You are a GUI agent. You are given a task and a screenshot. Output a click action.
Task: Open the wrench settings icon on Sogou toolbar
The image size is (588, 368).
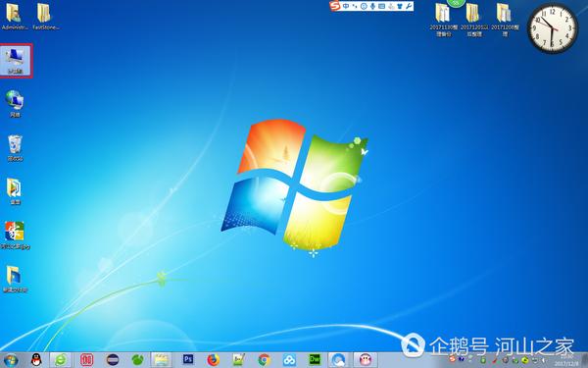tap(409, 6)
